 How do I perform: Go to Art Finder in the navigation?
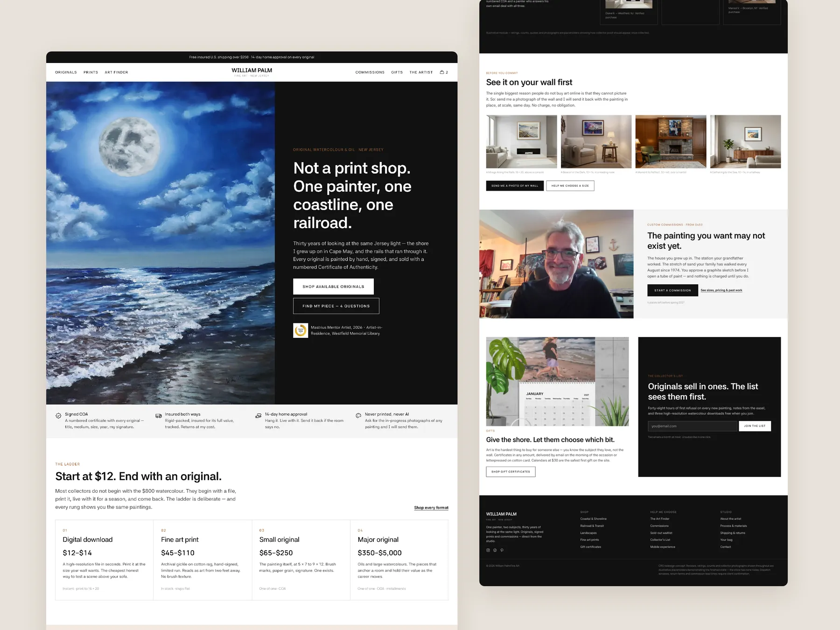[x=116, y=72]
